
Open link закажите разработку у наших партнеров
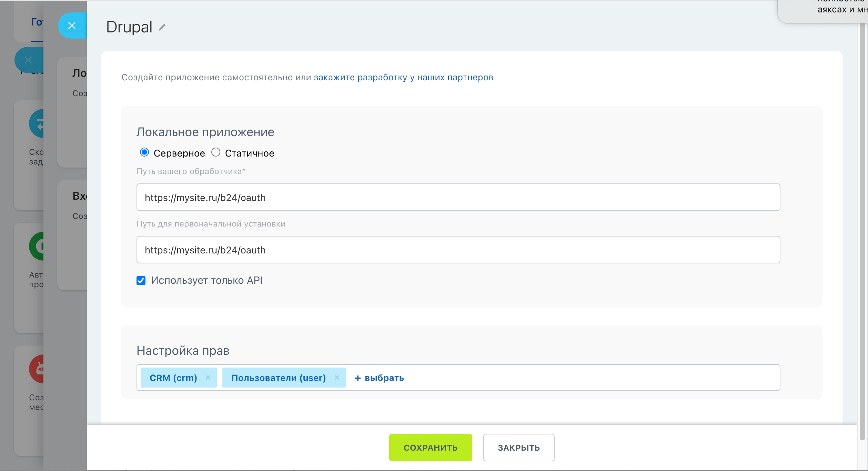(403, 78)
